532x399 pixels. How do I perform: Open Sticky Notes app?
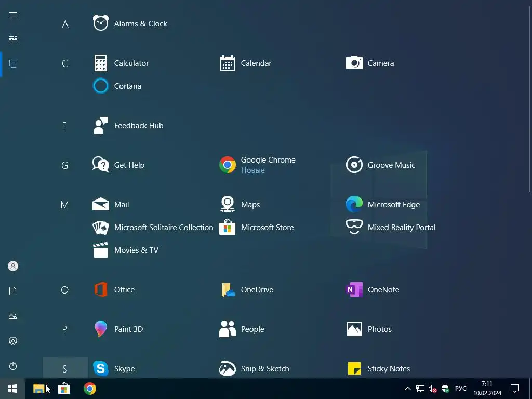379,368
